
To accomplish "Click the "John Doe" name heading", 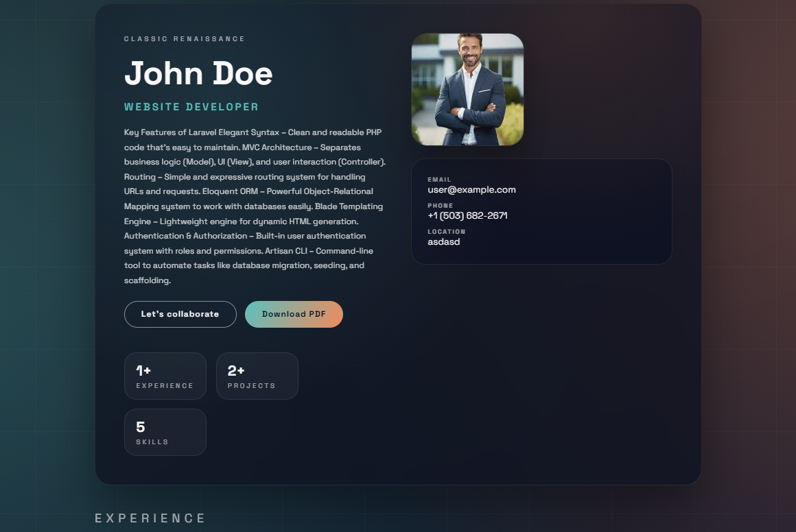I will tap(198, 73).
